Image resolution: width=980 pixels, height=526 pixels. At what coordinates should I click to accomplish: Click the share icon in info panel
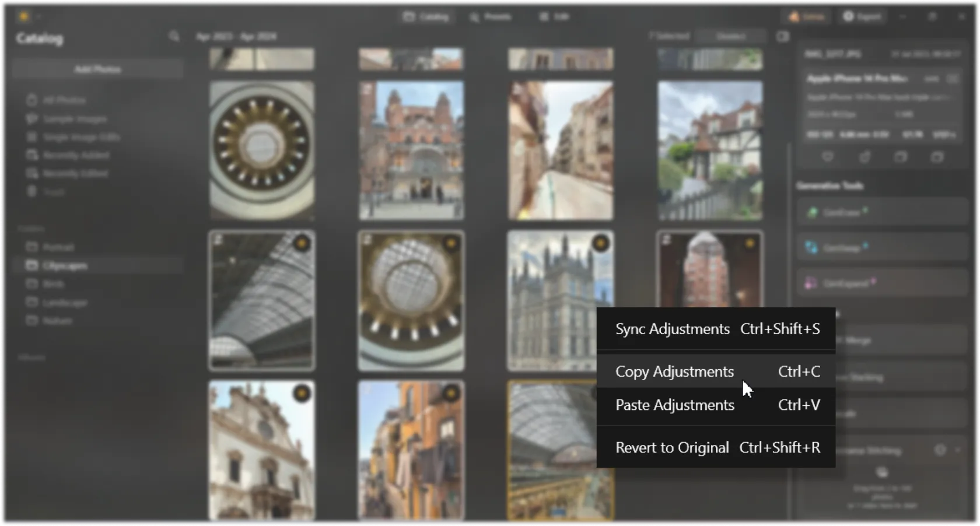[864, 157]
